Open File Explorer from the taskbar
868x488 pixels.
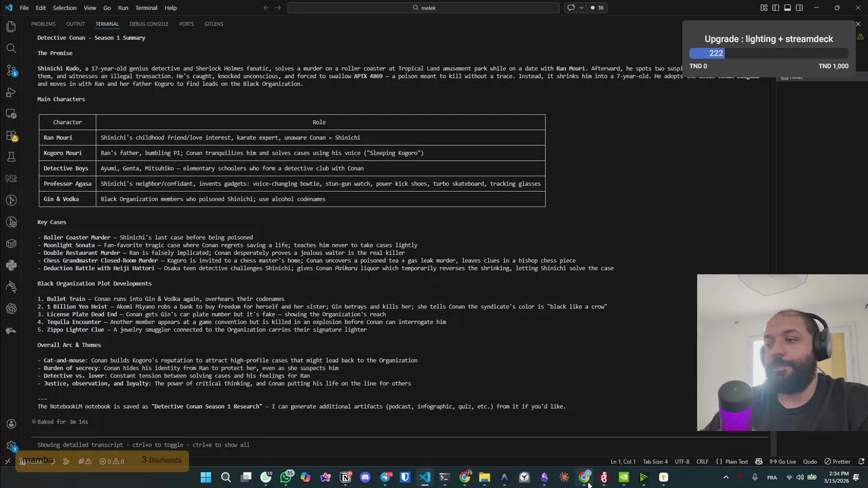click(x=484, y=477)
